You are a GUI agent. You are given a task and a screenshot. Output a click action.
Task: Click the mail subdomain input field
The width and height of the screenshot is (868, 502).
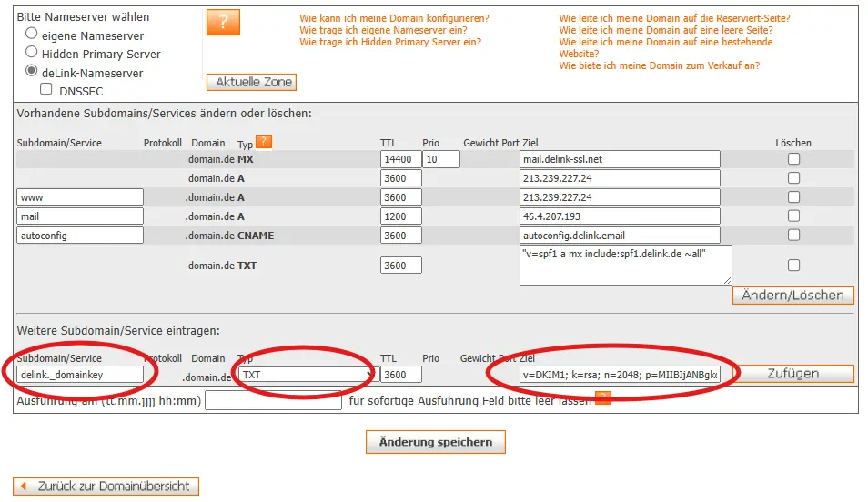[80, 216]
